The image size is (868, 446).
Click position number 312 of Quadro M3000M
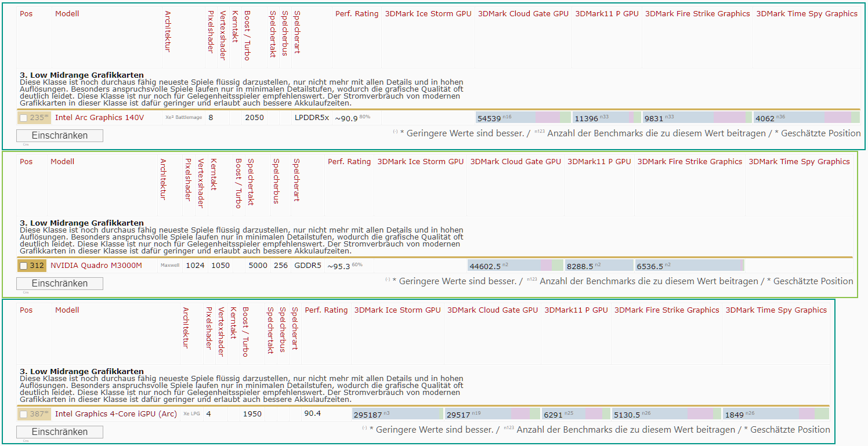[37, 266]
